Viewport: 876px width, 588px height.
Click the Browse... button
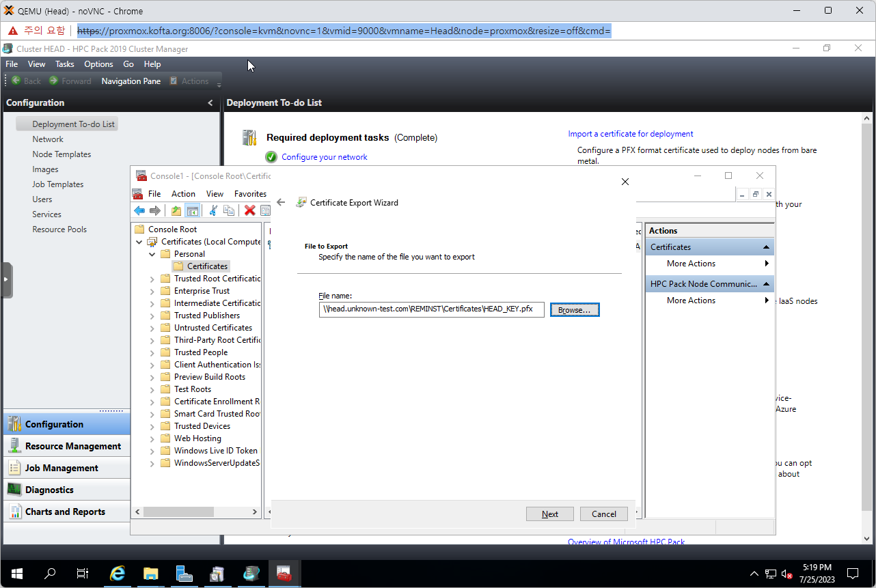tap(574, 310)
